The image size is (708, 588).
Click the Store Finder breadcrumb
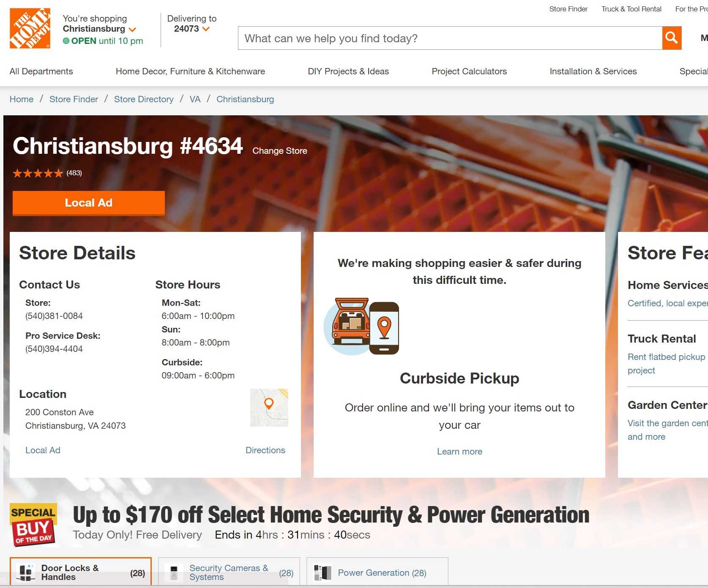[74, 99]
